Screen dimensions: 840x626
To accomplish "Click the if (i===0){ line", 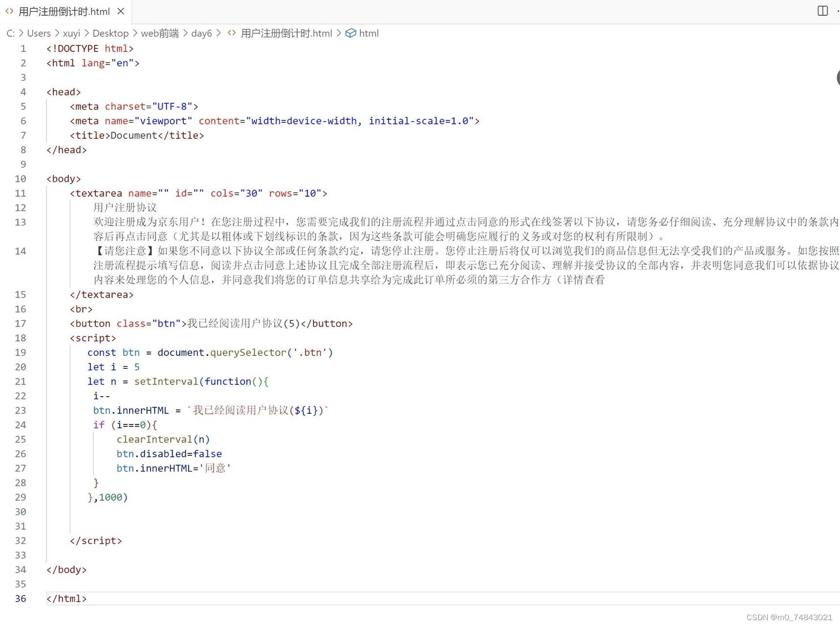I will pyautogui.click(x=125, y=425).
